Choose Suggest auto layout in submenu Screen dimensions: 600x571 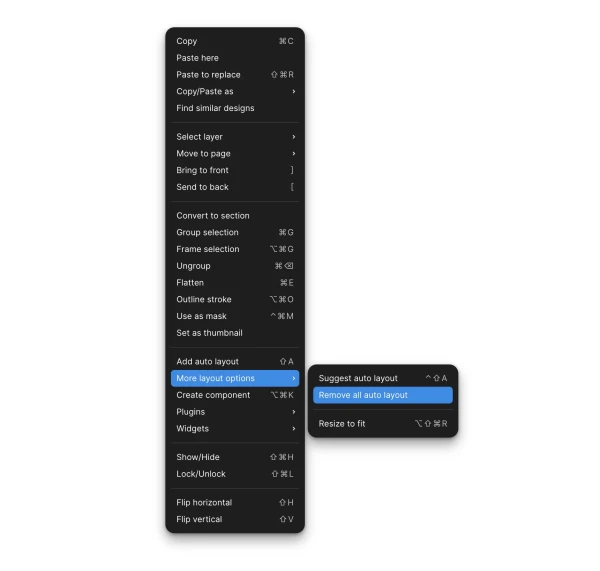click(383, 378)
